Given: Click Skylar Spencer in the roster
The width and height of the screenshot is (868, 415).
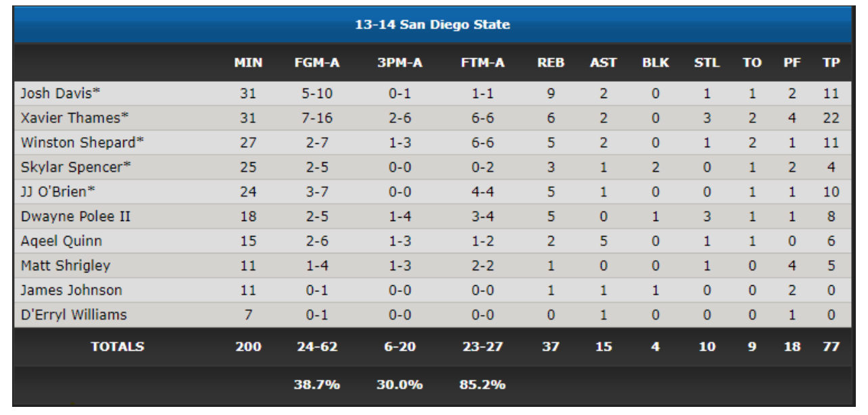Looking at the screenshot, I should tap(76, 168).
